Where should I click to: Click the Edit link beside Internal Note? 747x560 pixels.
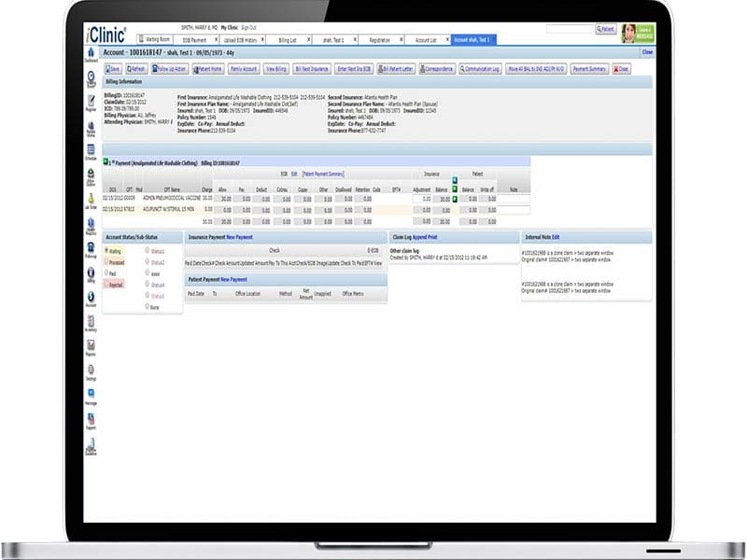click(x=556, y=237)
